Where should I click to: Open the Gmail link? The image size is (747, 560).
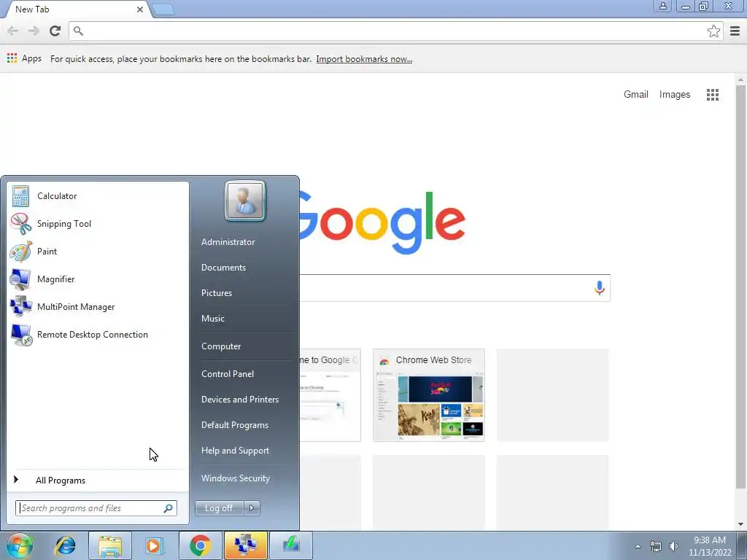coord(635,94)
